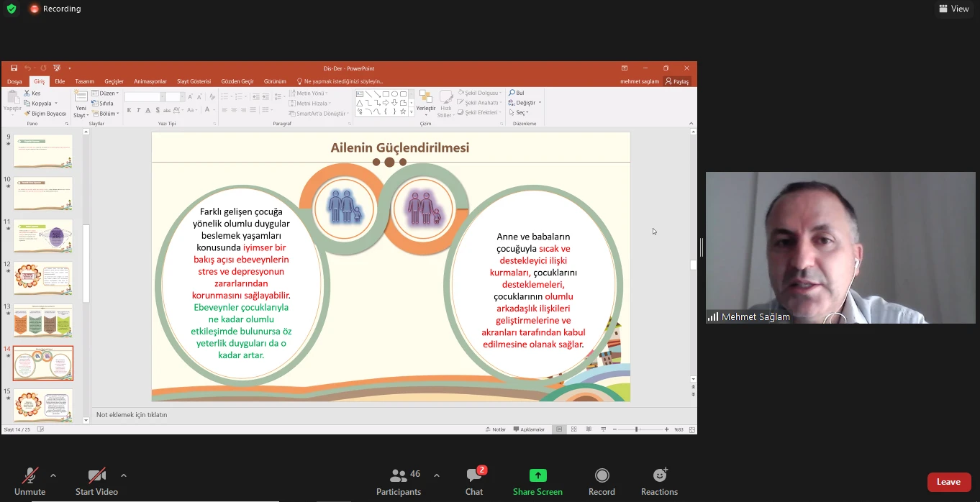
Task: Open the Ekle ribbon tab
Action: 60,81
